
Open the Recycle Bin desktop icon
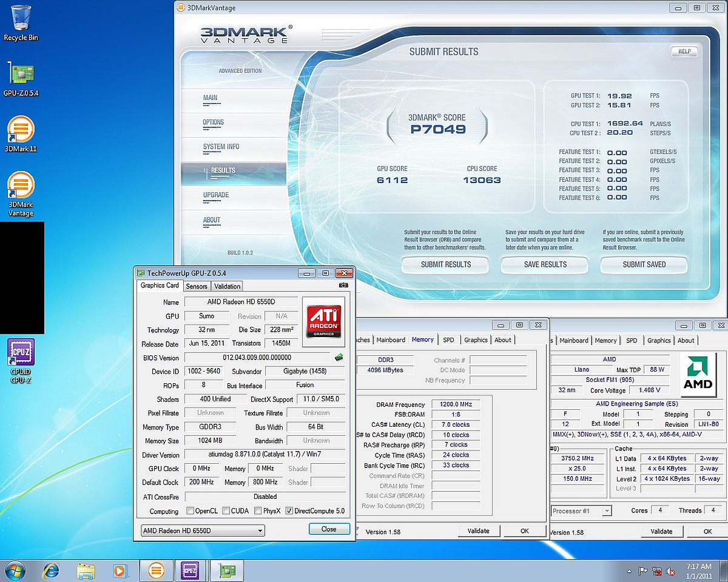tap(21, 23)
